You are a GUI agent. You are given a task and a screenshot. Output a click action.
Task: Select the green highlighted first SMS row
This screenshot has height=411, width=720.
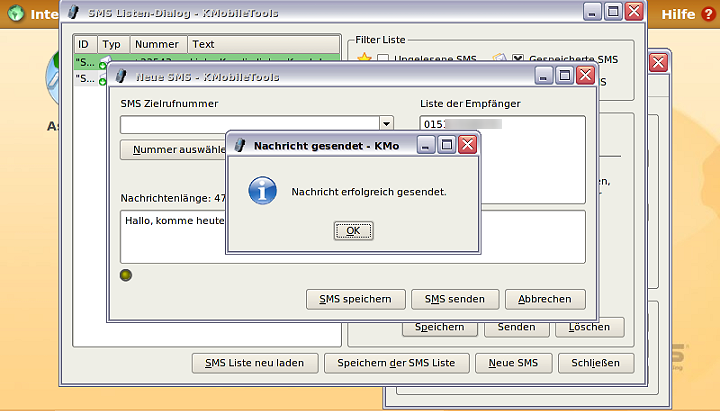coord(207,59)
